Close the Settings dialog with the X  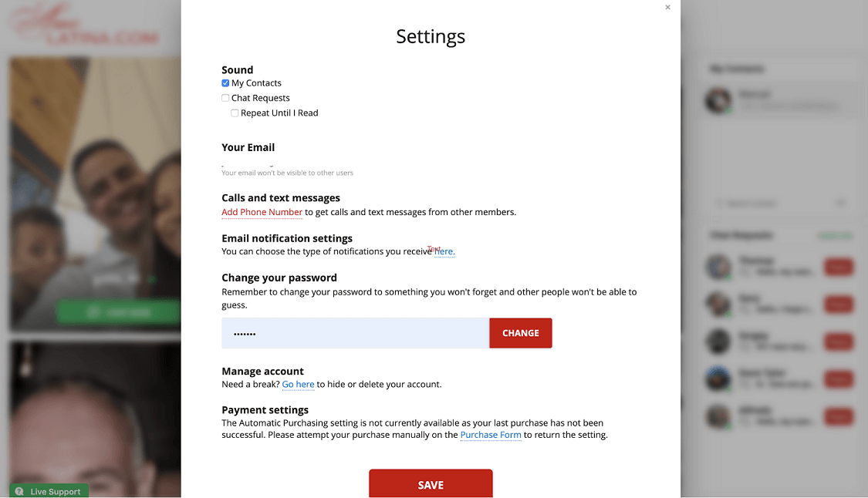(667, 7)
